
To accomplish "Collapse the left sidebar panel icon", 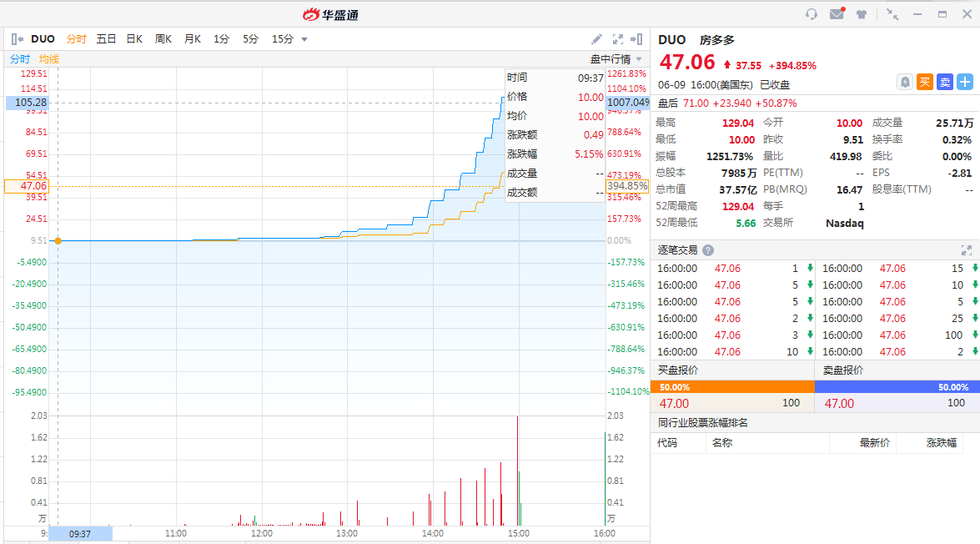I will (x=18, y=38).
